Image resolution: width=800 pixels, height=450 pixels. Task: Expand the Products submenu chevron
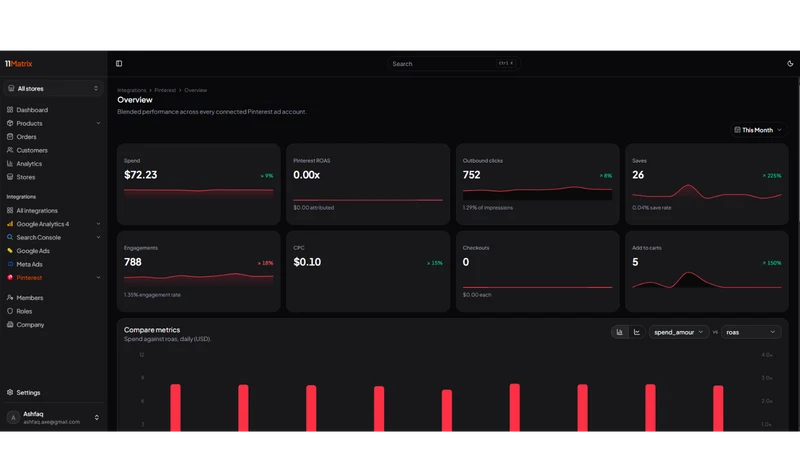click(98, 123)
